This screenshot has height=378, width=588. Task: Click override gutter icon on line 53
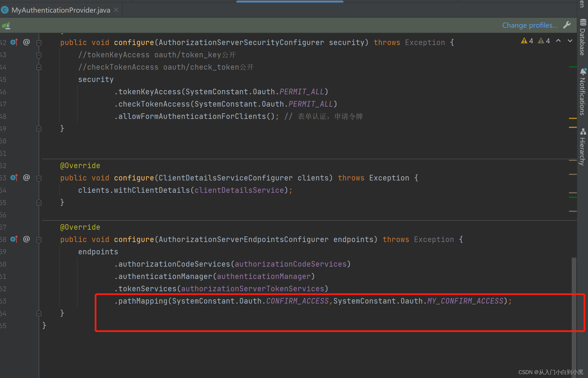point(14,178)
